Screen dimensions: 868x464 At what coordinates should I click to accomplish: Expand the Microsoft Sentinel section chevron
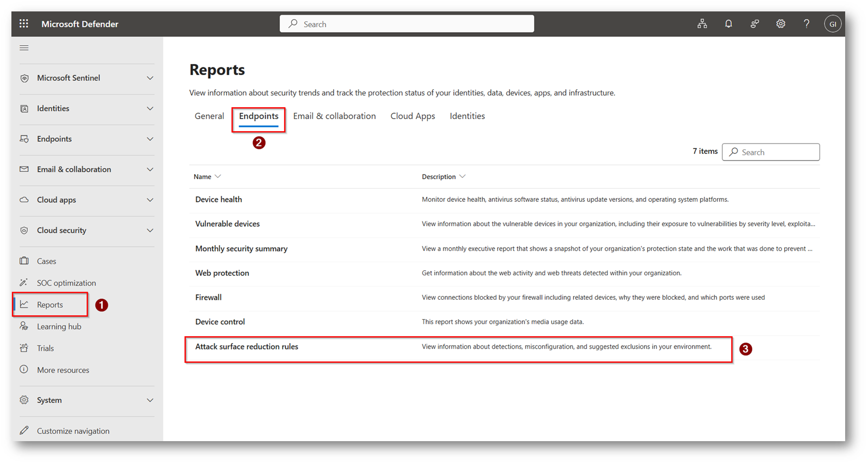pyautogui.click(x=150, y=78)
